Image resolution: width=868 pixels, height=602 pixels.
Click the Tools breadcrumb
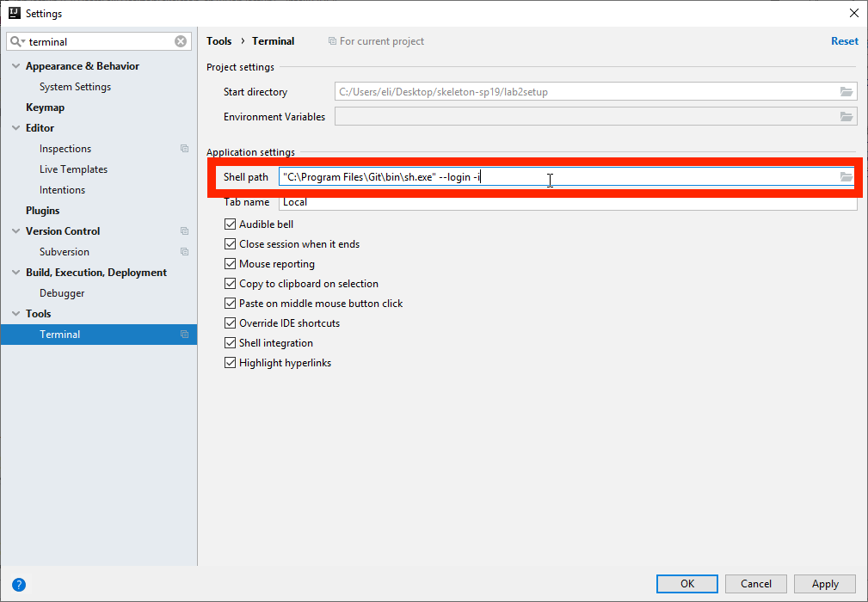click(219, 41)
